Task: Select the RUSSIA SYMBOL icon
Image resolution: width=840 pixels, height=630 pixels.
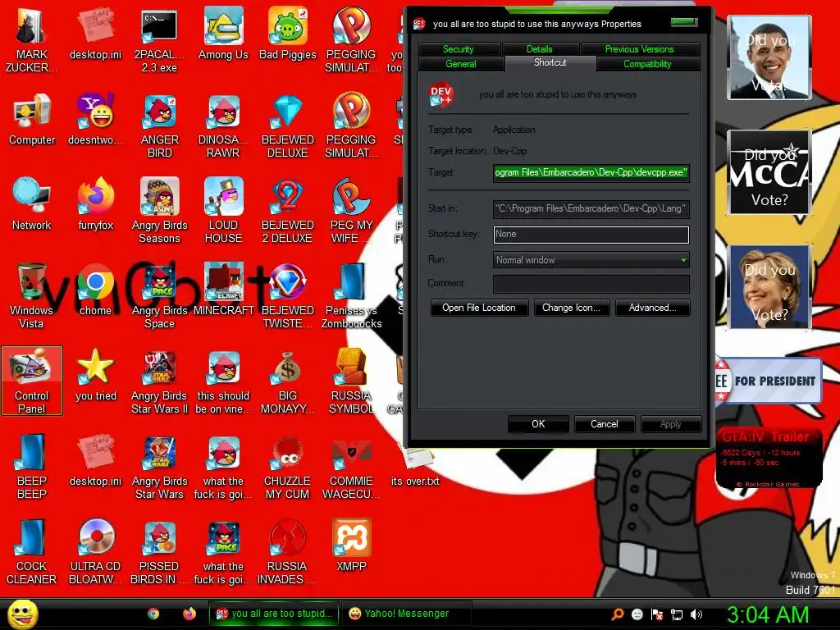Action: (x=351, y=381)
